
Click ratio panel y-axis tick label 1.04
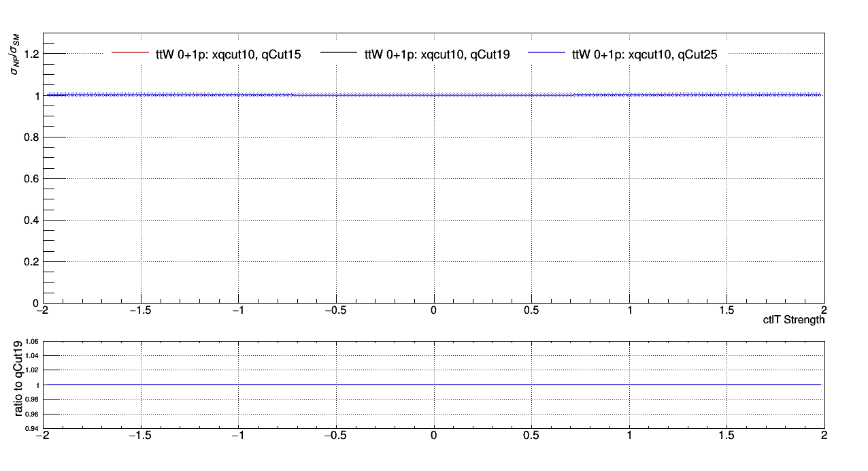pyautogui.click(x=33, y=356)
